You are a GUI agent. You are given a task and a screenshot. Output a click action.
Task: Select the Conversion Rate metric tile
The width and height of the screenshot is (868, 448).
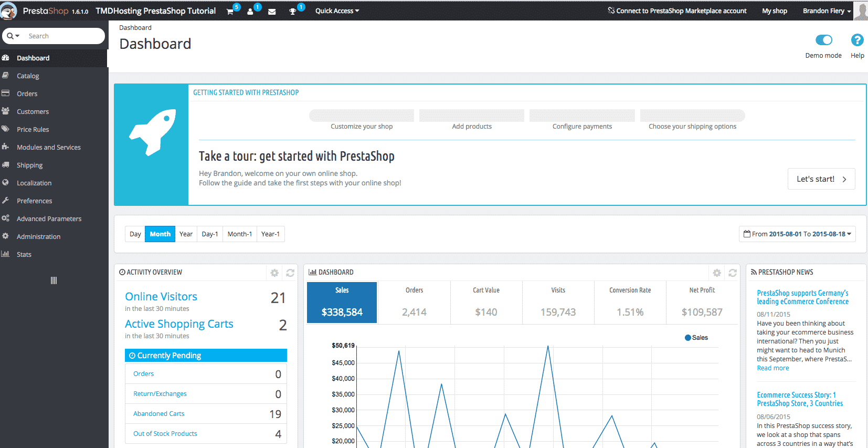tap(630, 303)
